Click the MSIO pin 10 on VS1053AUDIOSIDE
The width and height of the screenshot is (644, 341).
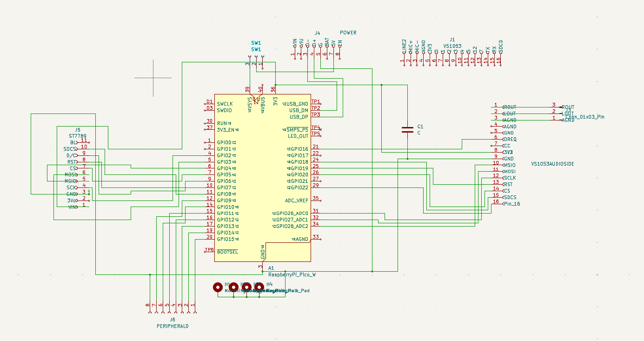(x=509, y=165)
